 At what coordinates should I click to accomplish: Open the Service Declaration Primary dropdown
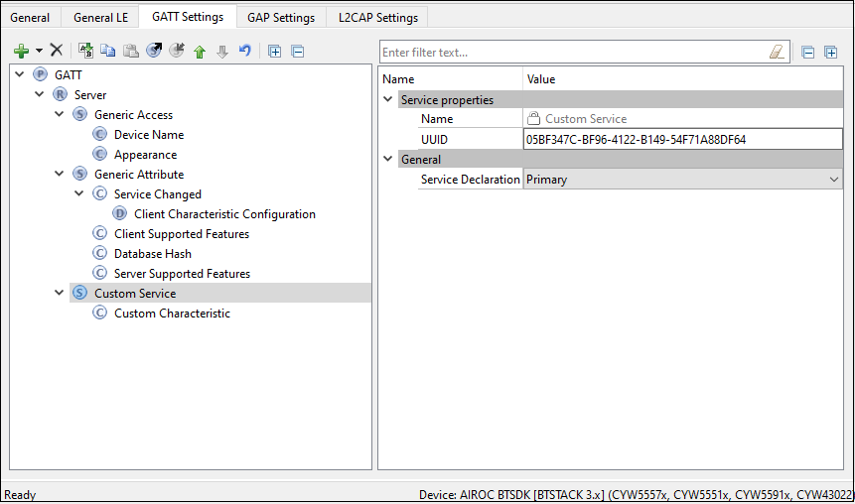(x=832, y=180)
